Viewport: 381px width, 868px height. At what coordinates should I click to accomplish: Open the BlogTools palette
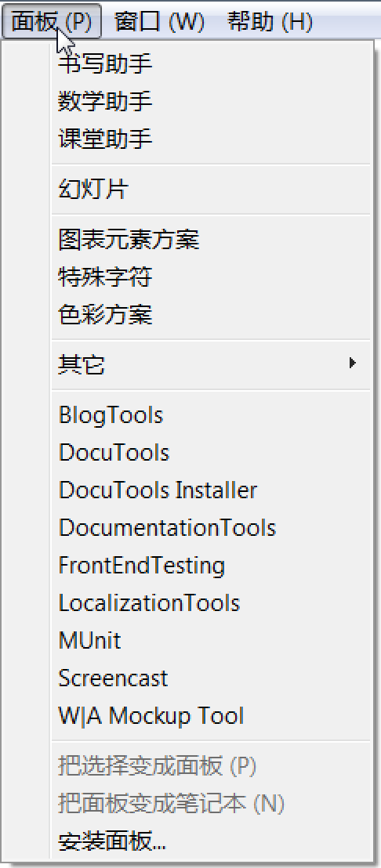210,415
